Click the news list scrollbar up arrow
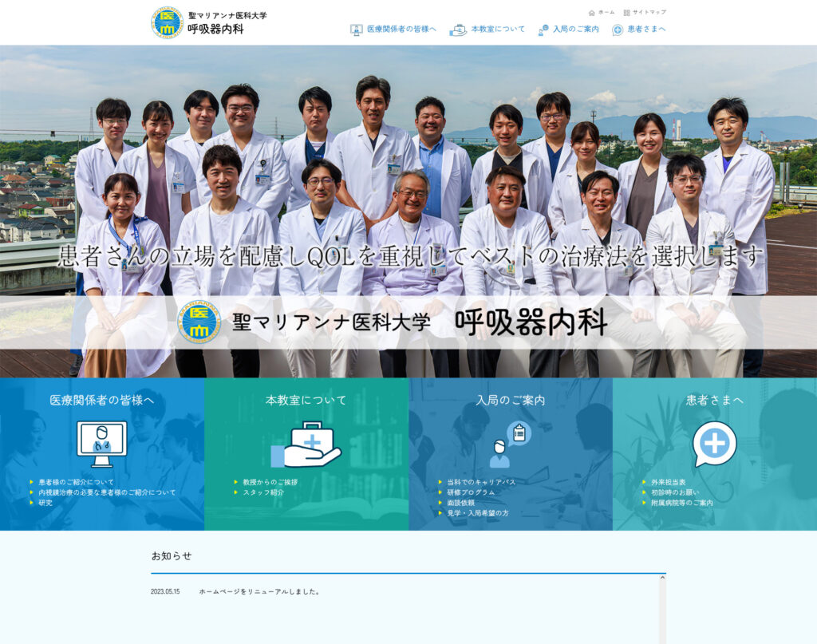 (x=661, y=578)
